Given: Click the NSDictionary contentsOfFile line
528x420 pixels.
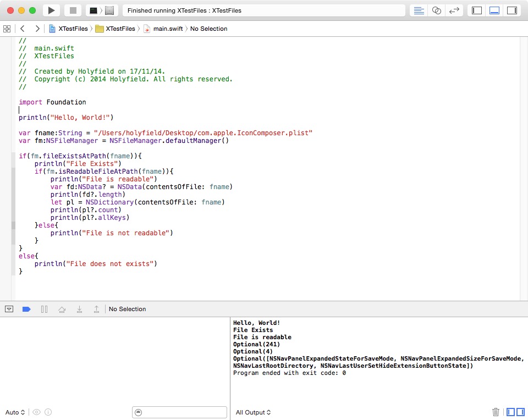Looking at the screenshot, I should (137, 202).
